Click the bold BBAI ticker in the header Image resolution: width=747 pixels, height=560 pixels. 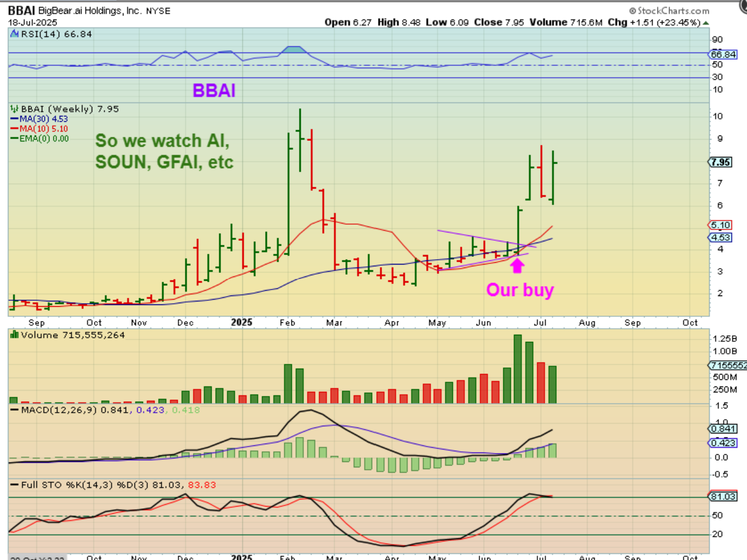click(x=21, y=11)
